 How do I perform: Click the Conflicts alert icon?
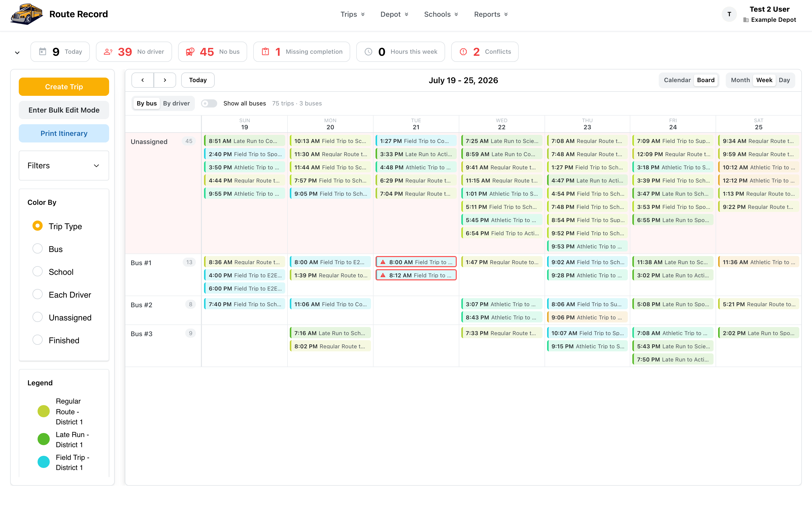coord(463,52)
